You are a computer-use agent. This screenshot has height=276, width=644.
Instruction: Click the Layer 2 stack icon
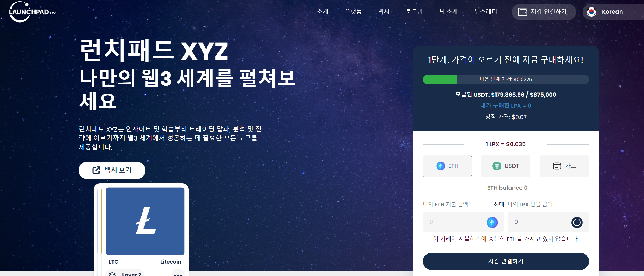point(112,274)
